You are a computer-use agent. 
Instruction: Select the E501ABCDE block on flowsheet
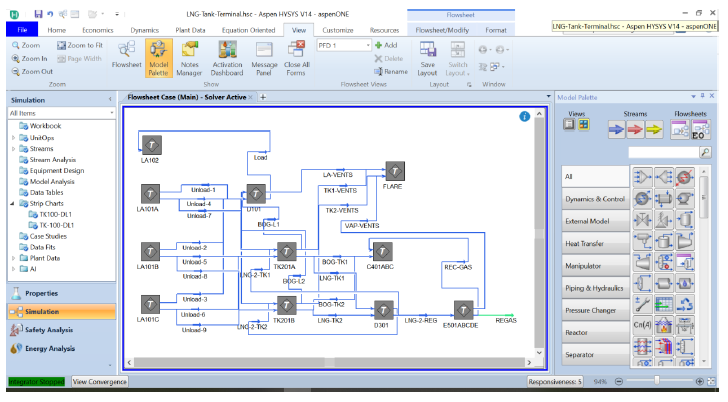pyautogui.click(x=463, y=310)
